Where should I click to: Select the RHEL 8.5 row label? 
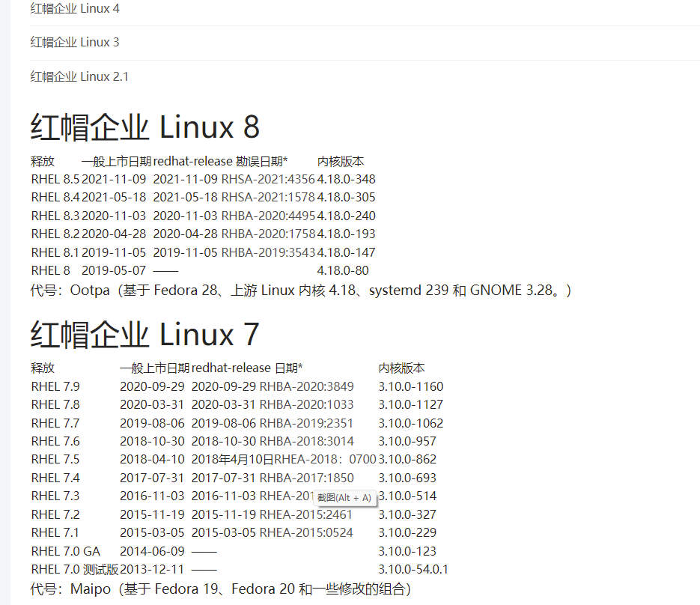pos(55,179)
